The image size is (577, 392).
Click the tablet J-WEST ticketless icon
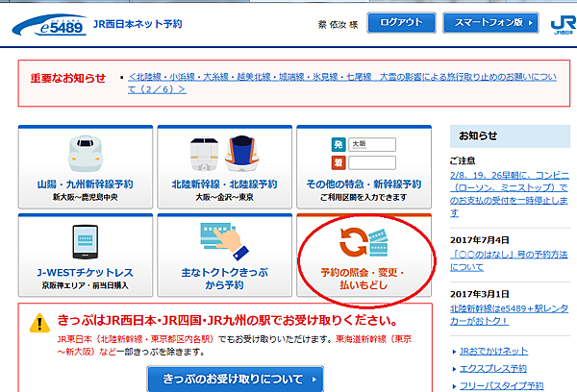pos(86,241)
